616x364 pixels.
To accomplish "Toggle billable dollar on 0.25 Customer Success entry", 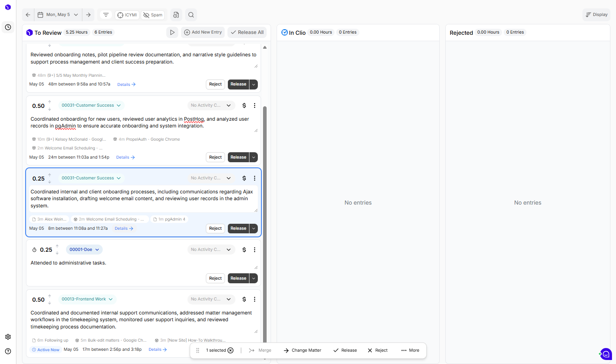I will tap(244, 178).
